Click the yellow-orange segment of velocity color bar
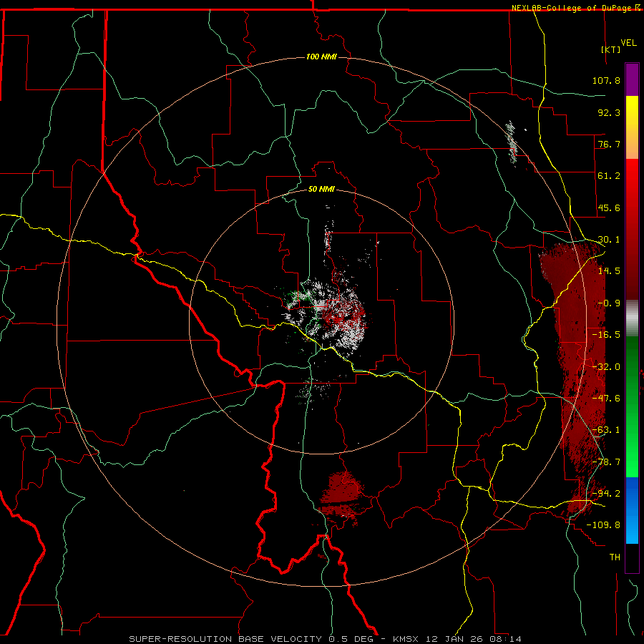The height and width of the screenshot is (644, 644). pos(632,127)
